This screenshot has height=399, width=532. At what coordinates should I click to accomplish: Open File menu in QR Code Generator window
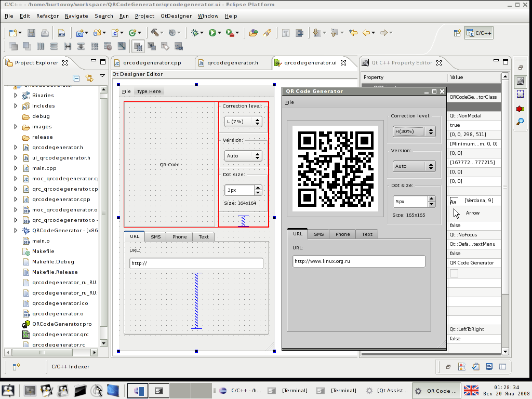(289, 102)
